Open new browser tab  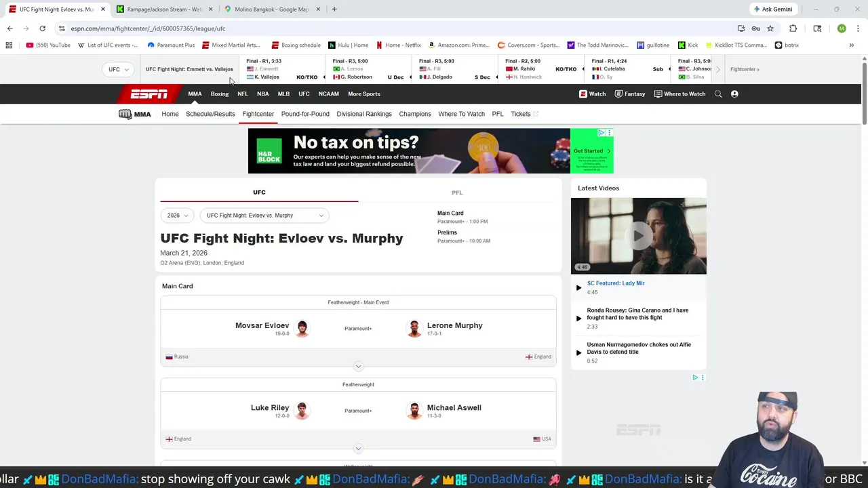coord(334,9)
